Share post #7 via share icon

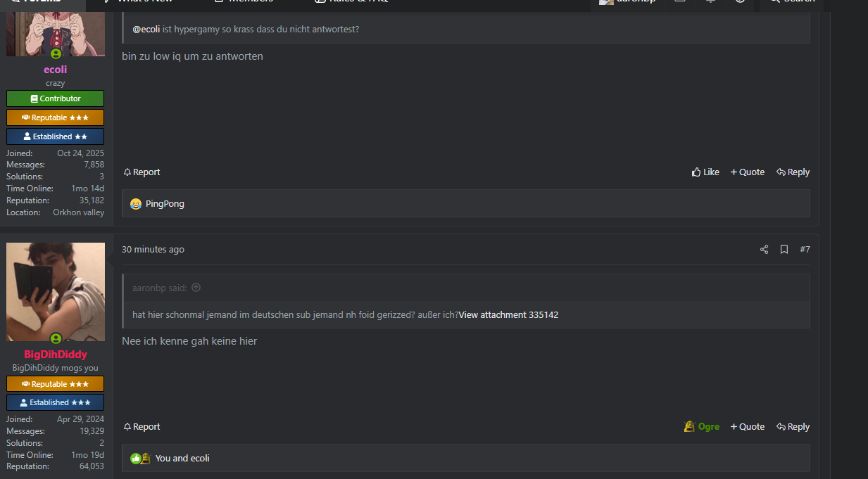764,250
